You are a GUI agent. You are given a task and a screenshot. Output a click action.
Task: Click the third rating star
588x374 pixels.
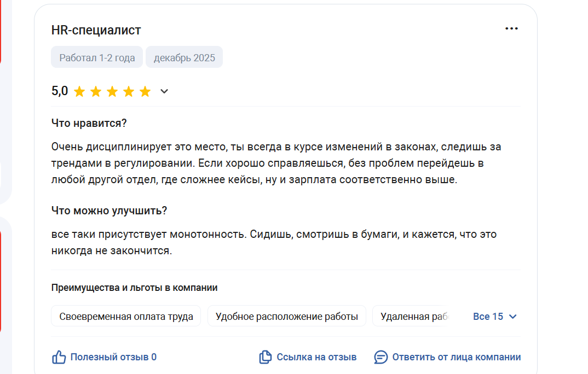tap(112, 91)
